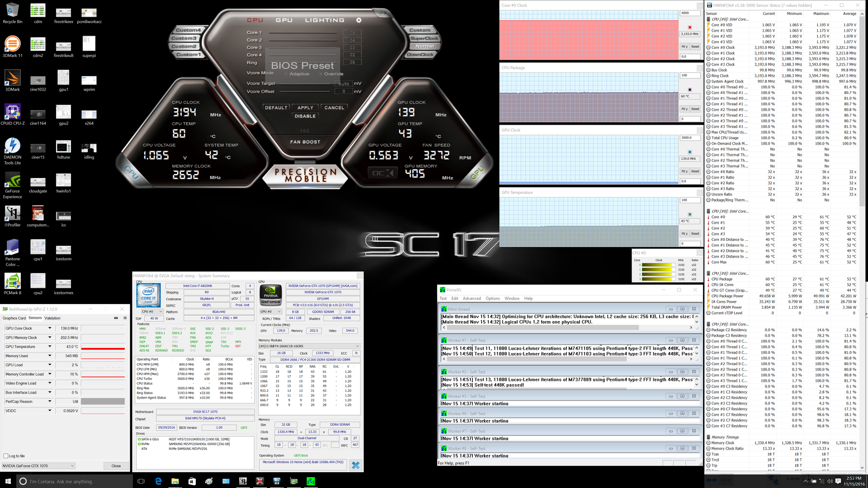
Task: Click Vcore Offset mV input field
Action: [344, 91]
